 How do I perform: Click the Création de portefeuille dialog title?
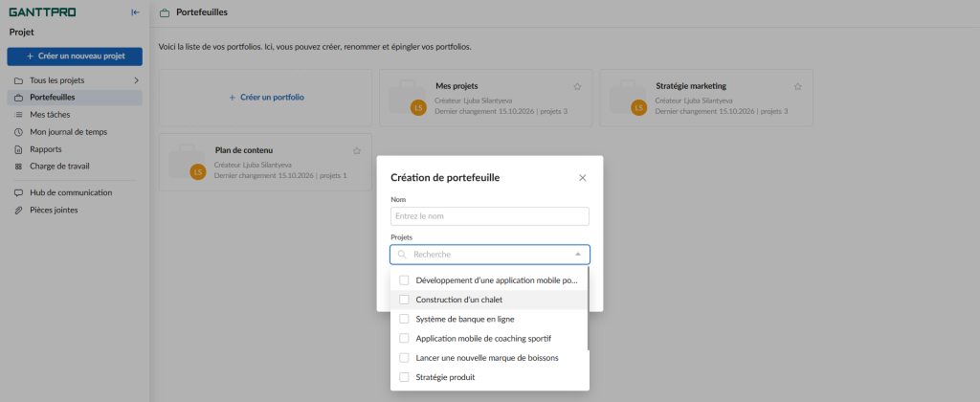tap(445, 178)
